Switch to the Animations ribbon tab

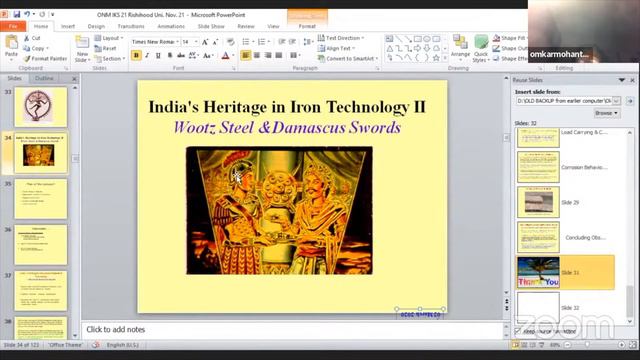tap(171, 26)
